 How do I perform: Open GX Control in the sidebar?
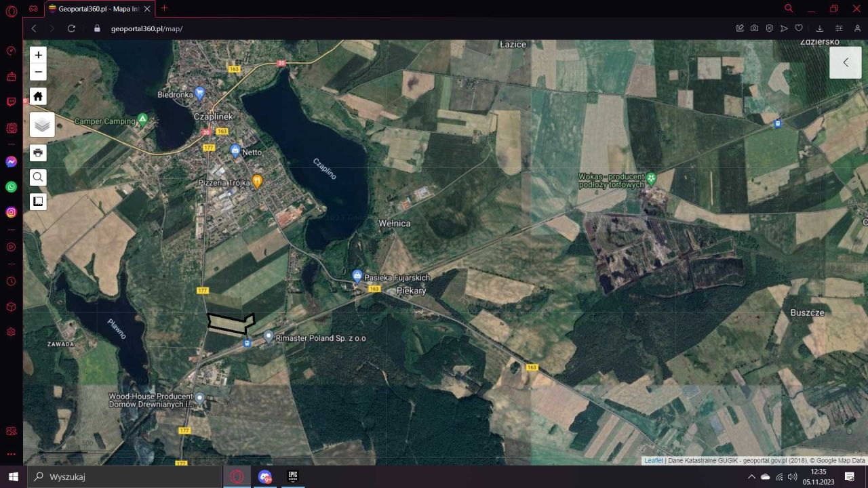tap(11, 51)
